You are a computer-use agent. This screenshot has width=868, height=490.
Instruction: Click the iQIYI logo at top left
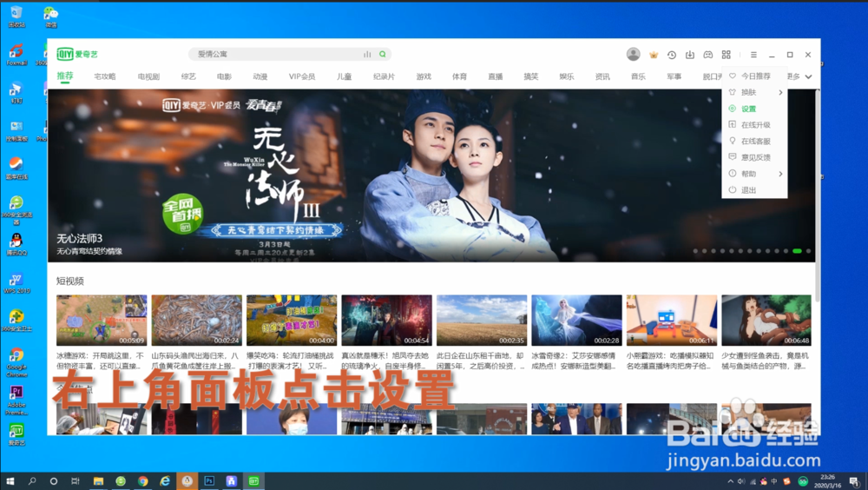77,54
